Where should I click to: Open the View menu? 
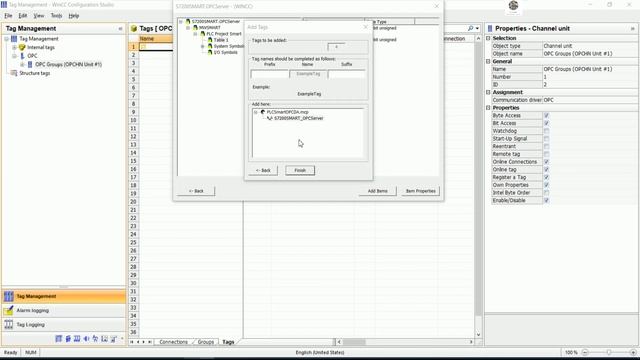[39, 16]
